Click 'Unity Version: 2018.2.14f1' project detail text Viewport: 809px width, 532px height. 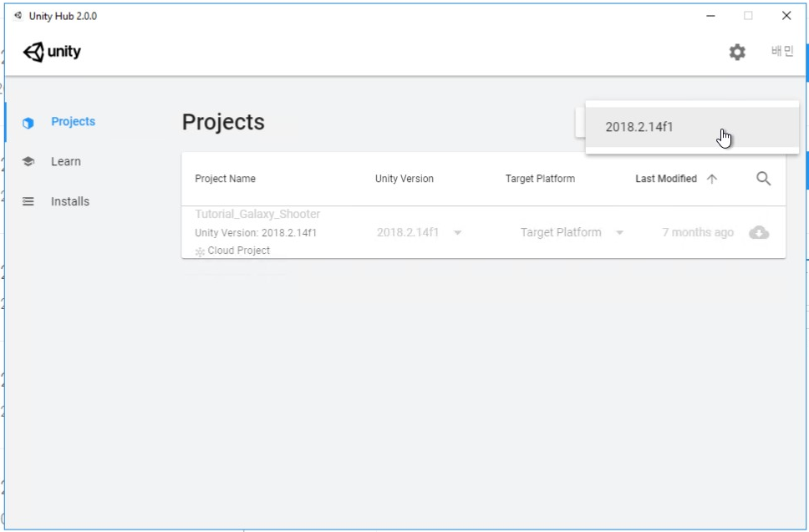(x=256, y=232)
